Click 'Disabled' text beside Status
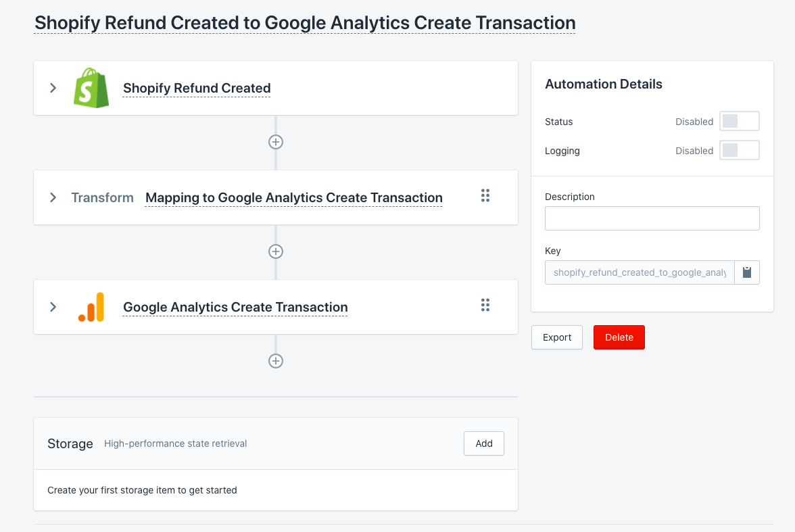This screenshot has width=795, height=532. point(694,122)
